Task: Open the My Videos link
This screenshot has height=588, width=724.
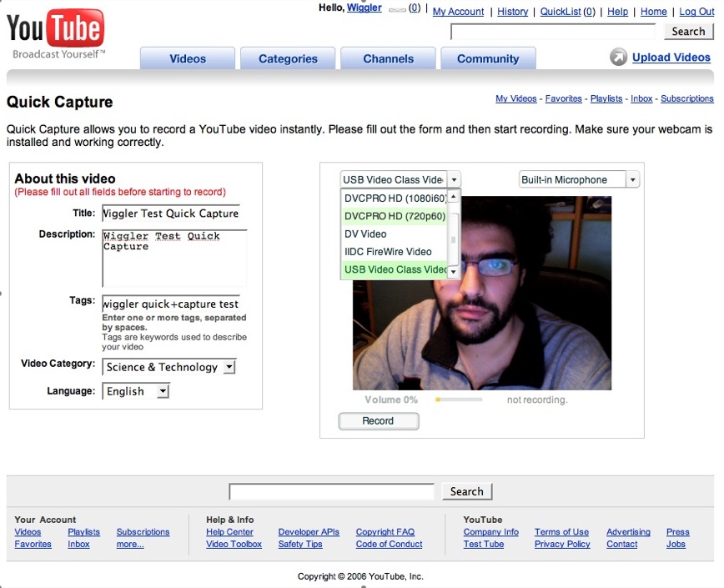Action: 516,98
